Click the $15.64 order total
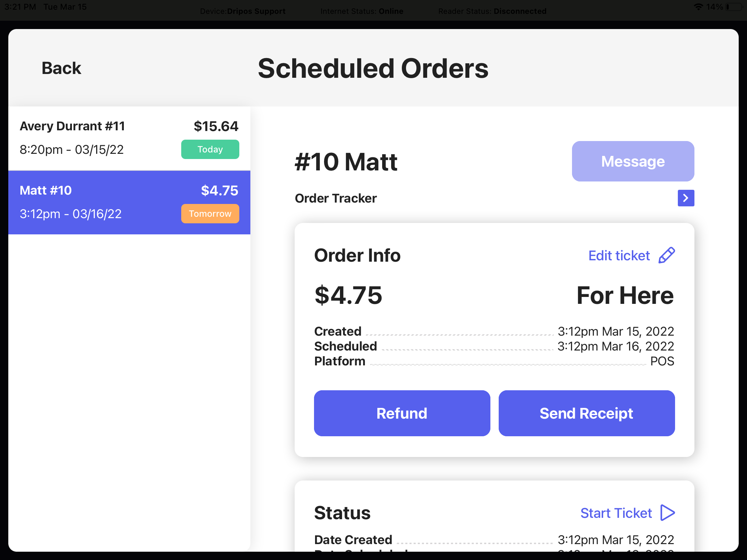 (x=216, y=126)
